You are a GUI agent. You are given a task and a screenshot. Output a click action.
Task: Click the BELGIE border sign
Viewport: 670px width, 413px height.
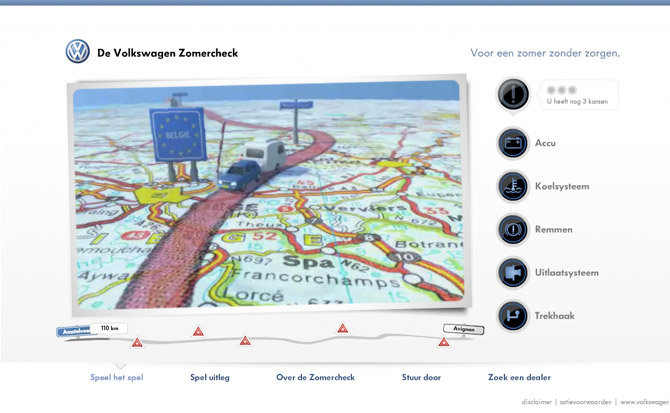[178, 135]
